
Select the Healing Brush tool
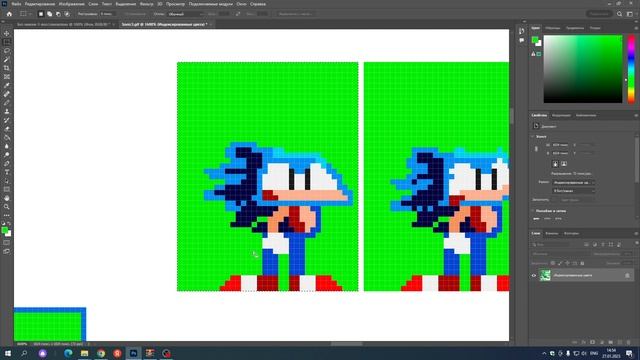point(7,94)
